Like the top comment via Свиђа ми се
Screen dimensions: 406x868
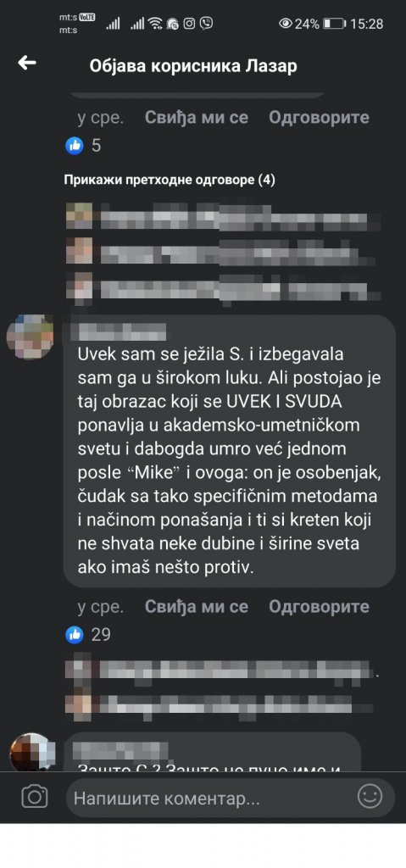(196, 117)
